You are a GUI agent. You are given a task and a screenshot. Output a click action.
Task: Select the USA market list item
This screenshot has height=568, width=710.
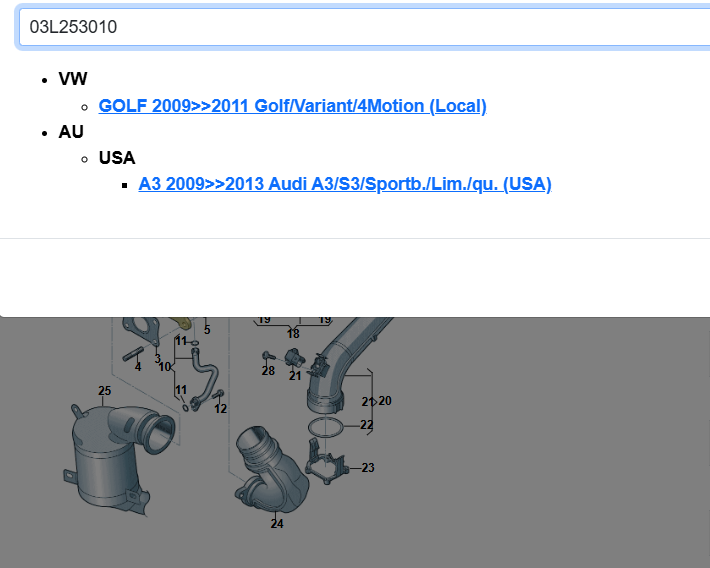click(x=117, y=158)
